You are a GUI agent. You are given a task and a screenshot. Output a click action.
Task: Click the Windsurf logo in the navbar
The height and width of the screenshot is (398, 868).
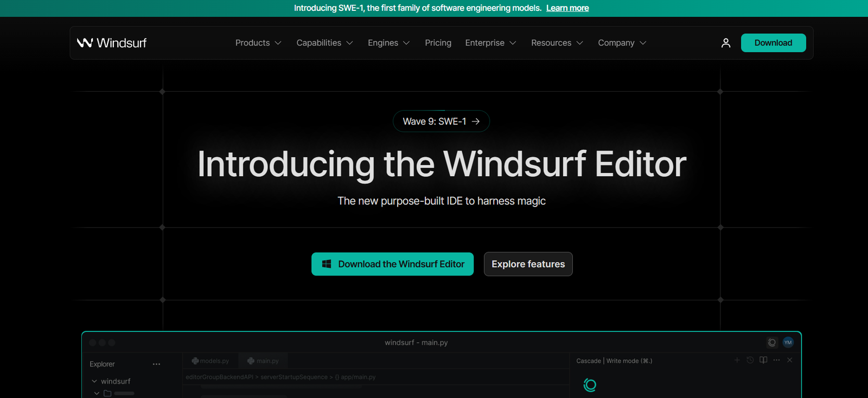tap(112, 43)
